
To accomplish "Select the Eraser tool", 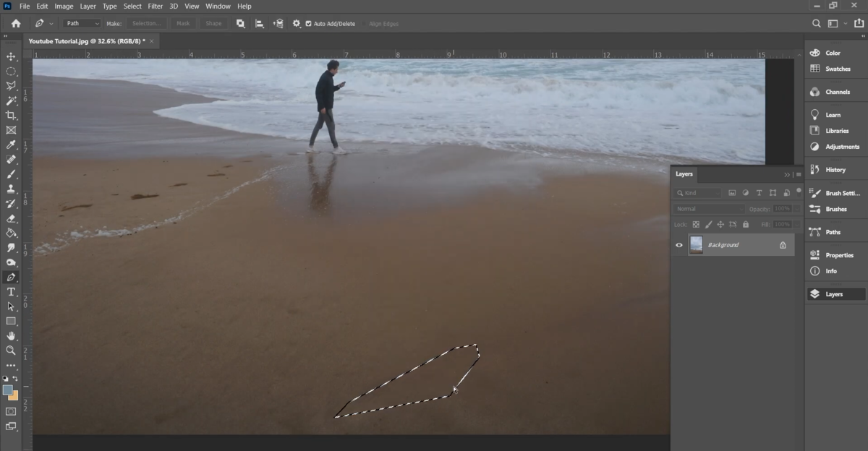I will pos(11,218).
